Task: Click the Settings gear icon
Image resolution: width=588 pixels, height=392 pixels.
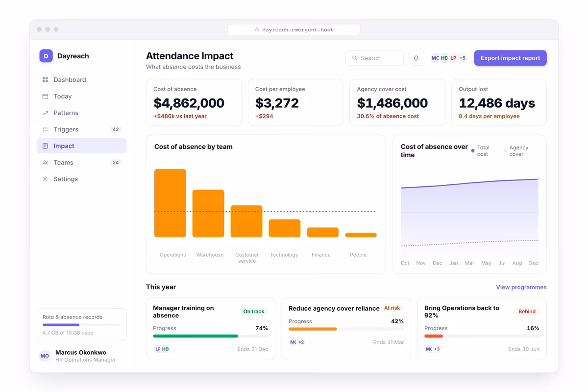Action: pos(45,179)
